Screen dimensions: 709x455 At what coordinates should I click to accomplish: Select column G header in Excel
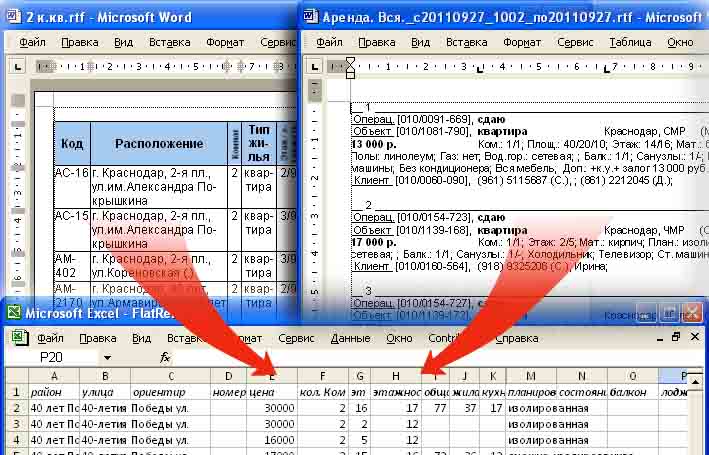click(360, 376)
